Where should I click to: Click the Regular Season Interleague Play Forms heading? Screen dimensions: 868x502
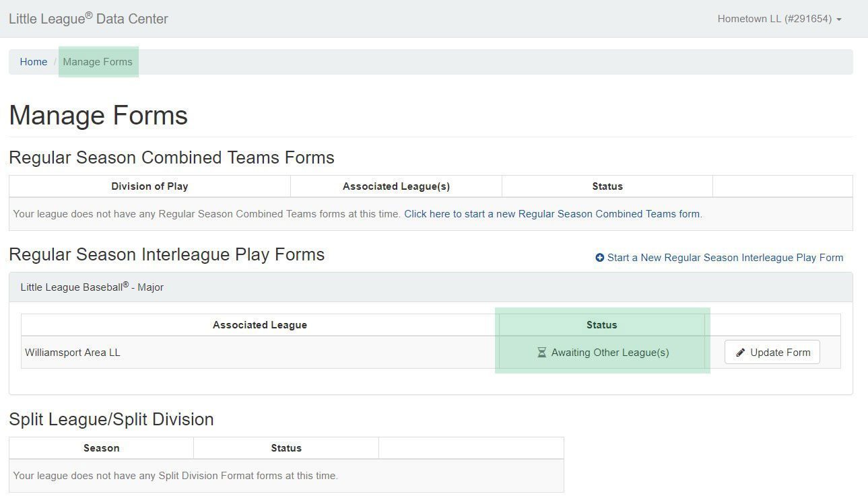[x=167, y=255]
